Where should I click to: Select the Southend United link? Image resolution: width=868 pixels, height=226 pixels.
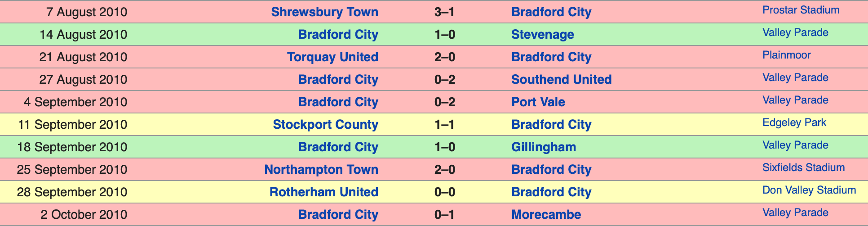click(561, 80)
